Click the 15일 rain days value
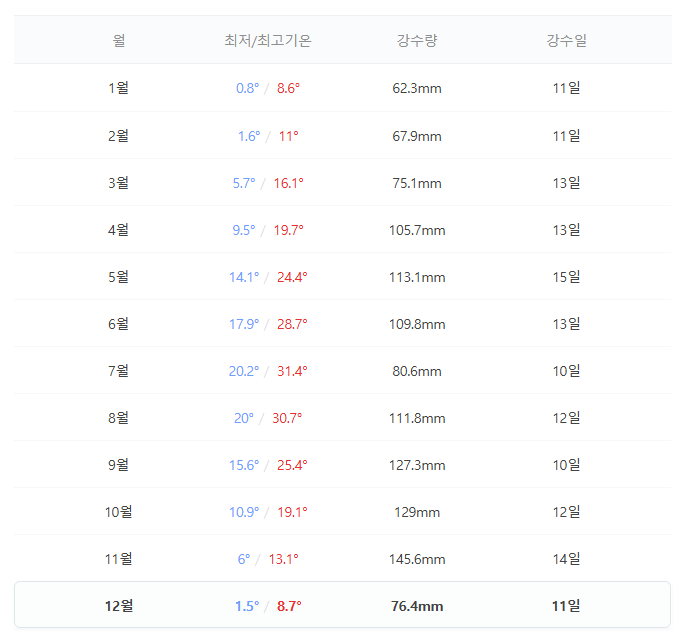 tap(566, 277)
